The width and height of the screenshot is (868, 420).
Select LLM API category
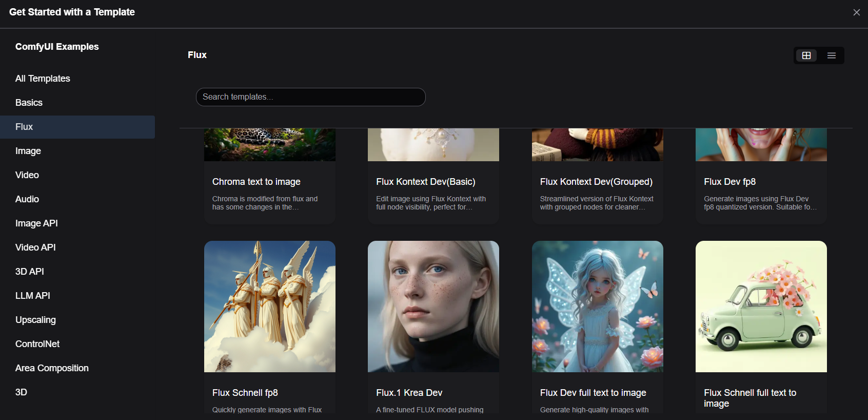tap(77, 296)
